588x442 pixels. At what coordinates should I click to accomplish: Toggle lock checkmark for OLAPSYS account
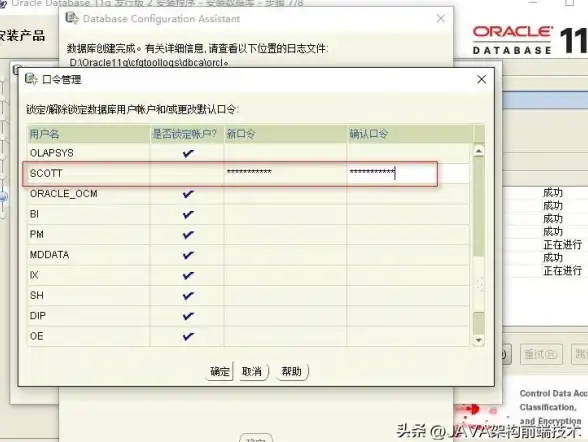[x=188, y=153]
